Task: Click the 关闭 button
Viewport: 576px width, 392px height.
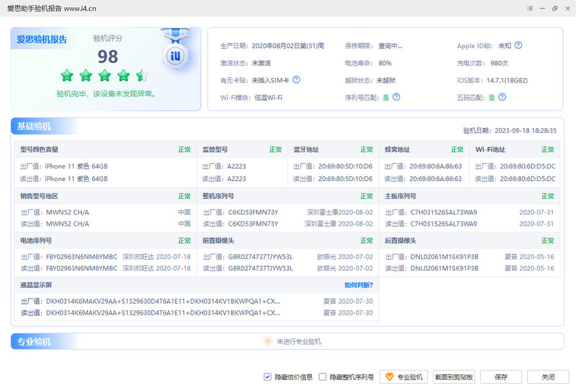Action: pos(548,377)
